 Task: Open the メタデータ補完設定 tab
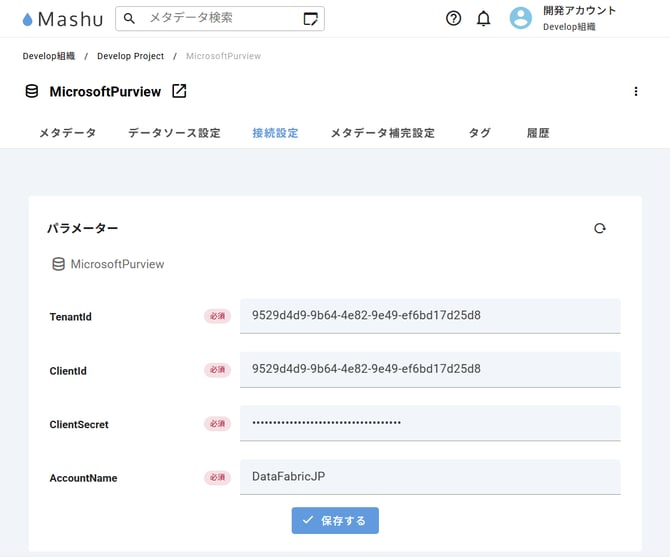pos(382,133)
